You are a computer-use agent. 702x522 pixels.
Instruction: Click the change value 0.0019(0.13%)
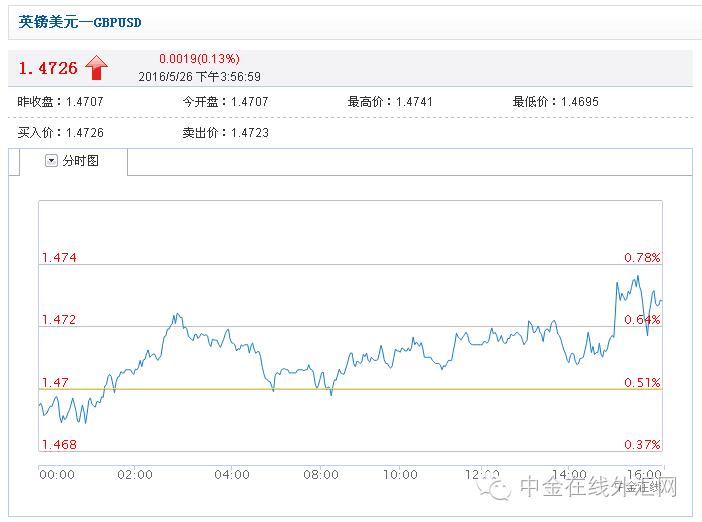199,59
